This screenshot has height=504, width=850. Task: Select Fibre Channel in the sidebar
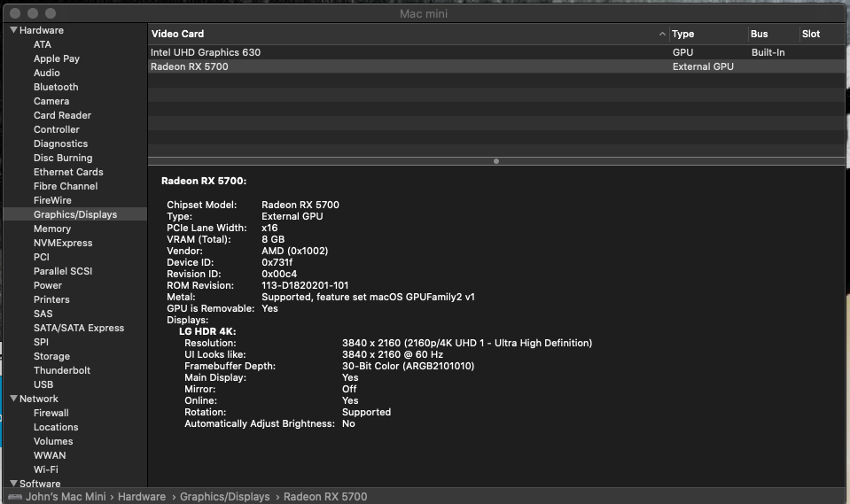point(66,186)
